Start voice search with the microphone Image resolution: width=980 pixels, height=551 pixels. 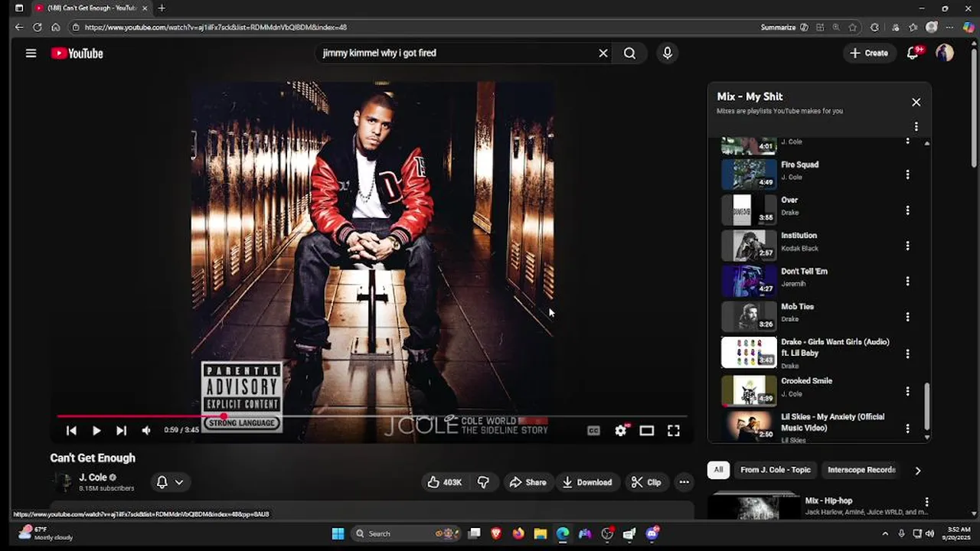coord(668,53)
